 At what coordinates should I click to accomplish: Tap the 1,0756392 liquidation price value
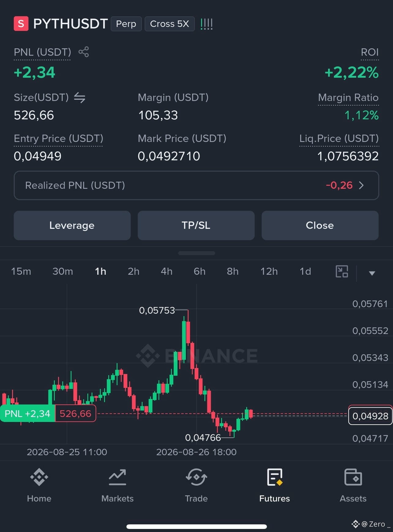click(348, 156)
